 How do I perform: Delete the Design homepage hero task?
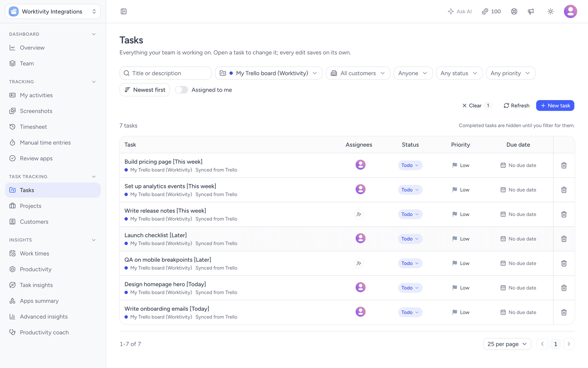coord(564,288)
